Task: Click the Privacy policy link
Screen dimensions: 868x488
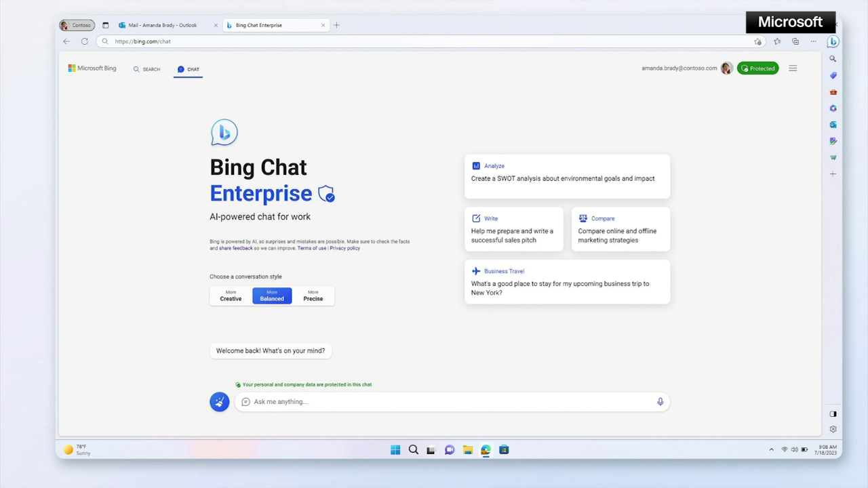Action: click(344, 248)
